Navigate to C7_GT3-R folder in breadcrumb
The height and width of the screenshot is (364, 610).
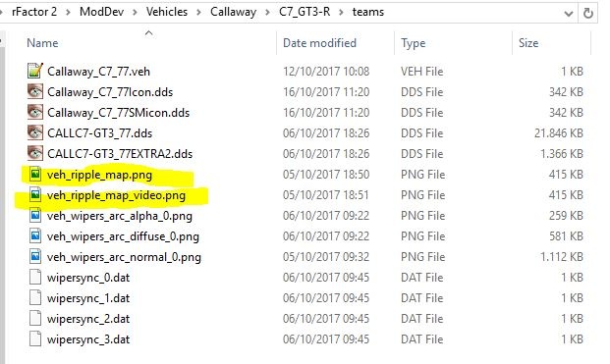point(305,12)
